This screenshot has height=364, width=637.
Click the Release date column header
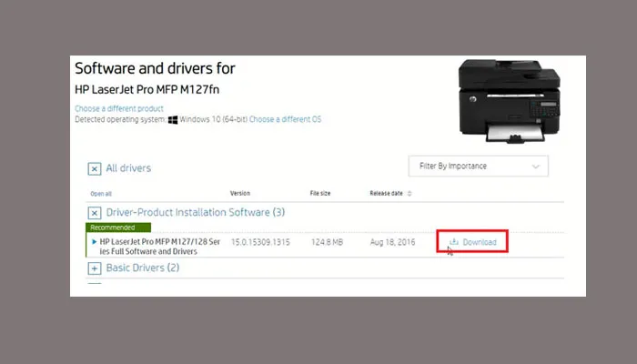(386, 193)
